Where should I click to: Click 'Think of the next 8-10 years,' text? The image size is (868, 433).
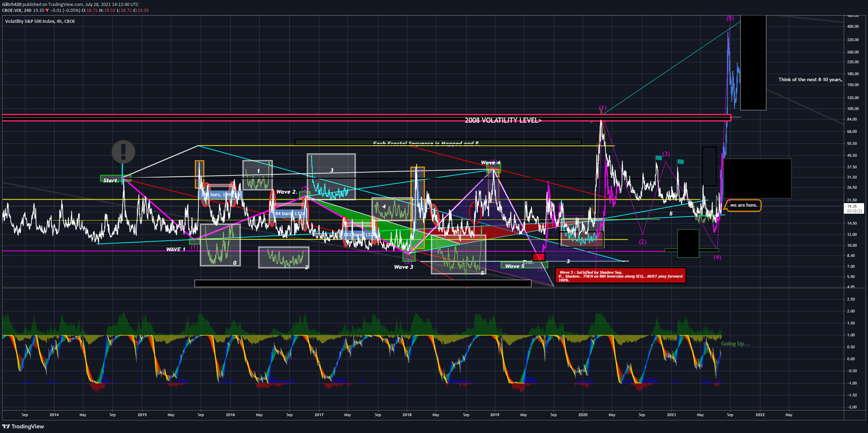click(810, 79)
